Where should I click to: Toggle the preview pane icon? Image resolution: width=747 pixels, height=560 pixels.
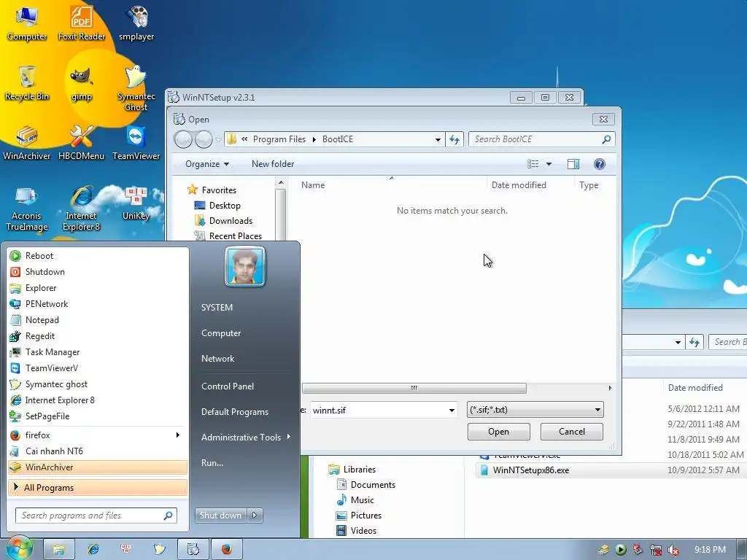coord(573,164)
